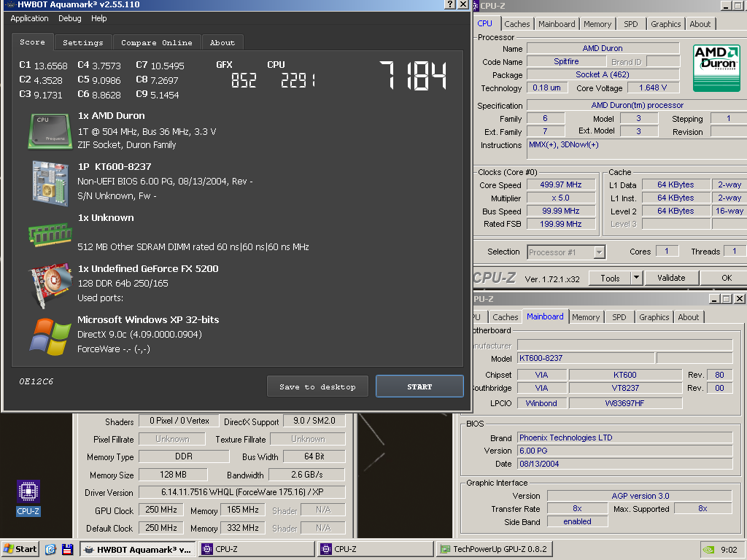Open the Application menu in Aquamark

(29, 18)
